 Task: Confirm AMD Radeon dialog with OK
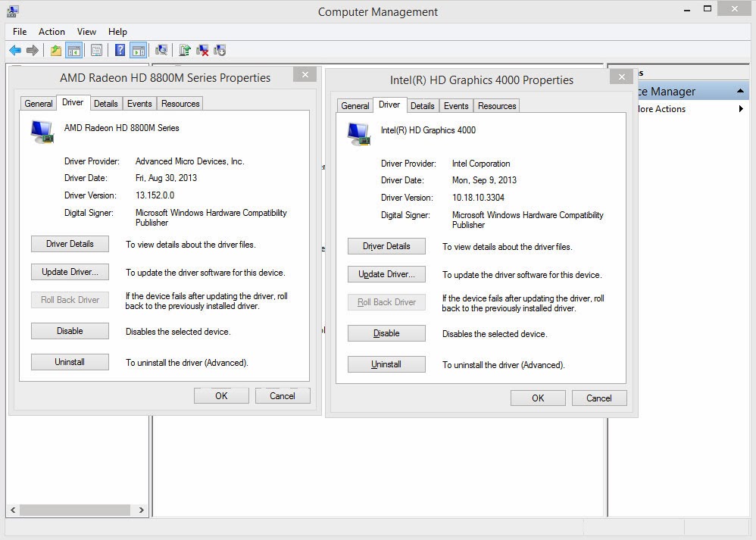click(221, 396)
